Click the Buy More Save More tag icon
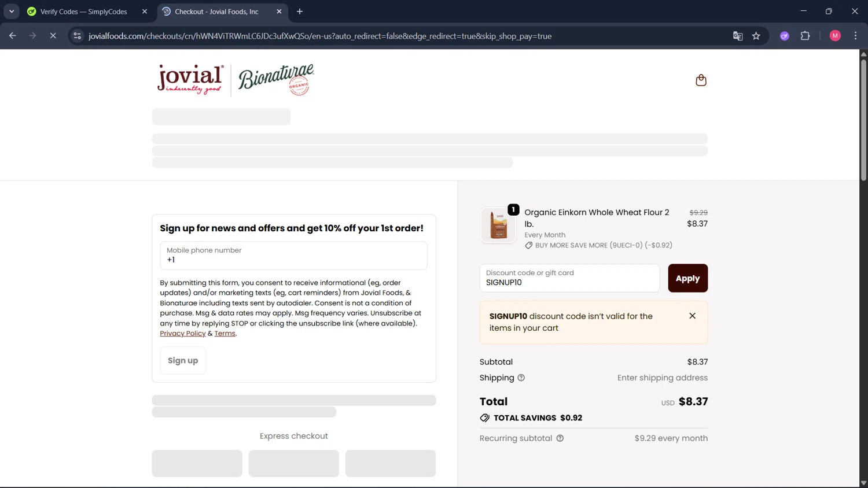The height and width of the screenshot is (488, 868). [528, 246]
